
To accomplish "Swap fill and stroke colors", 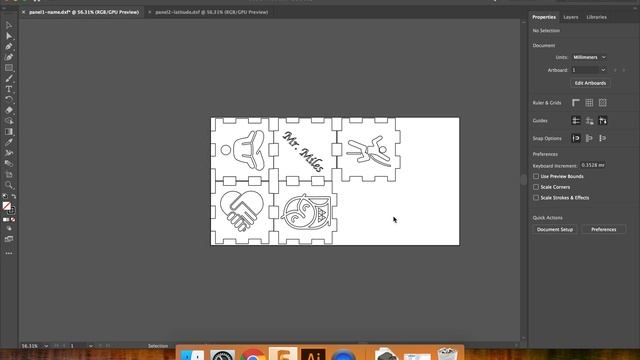I will point(13,196).
